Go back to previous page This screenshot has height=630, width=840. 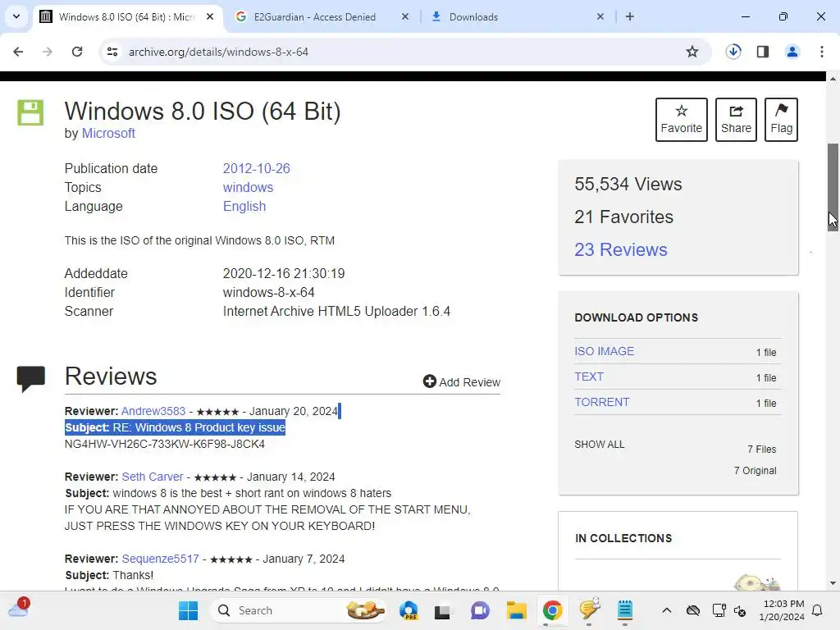pos(18,52)
